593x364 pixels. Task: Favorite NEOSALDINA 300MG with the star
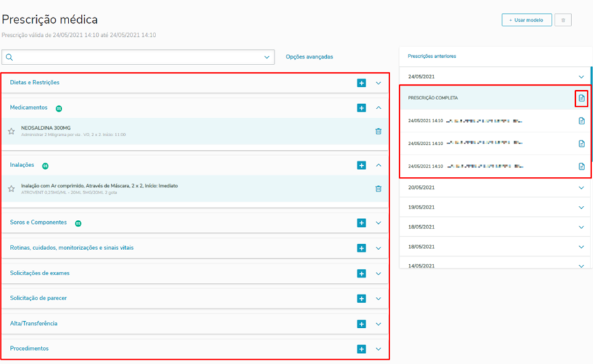11,131
